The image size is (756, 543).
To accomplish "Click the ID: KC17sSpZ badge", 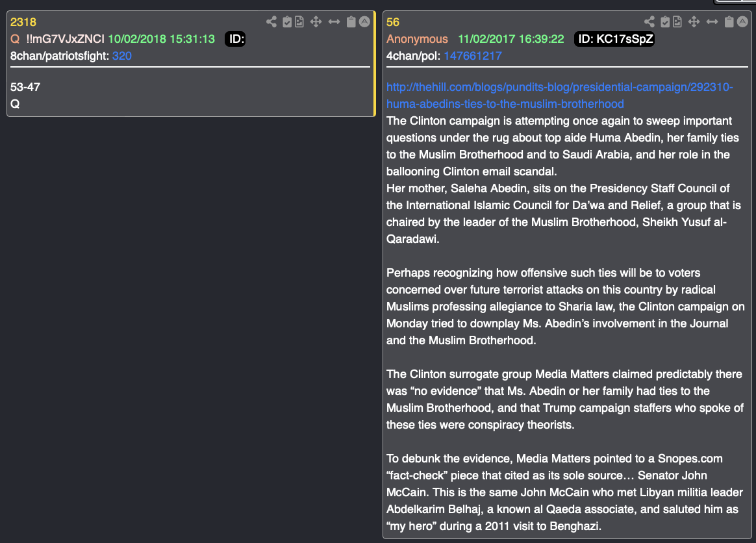I will 614,39.
